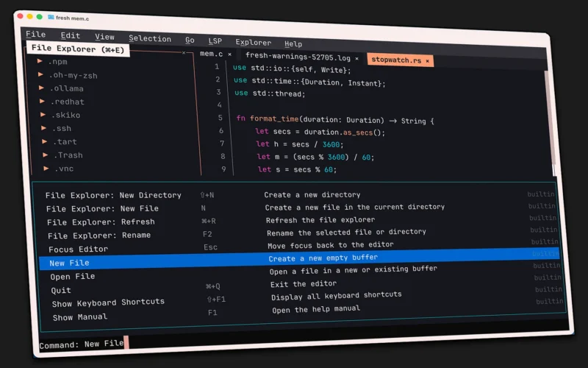Close the mem.c tab
588x368 pixels.
pos(229,54)
